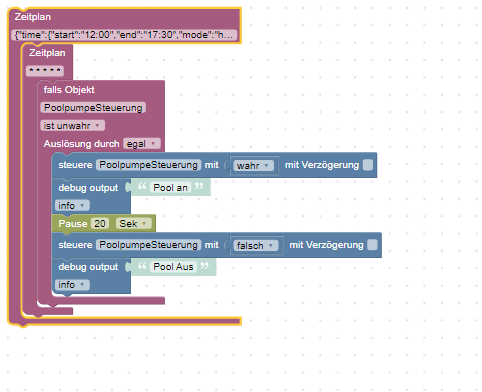Select the outer Zeitplan block header
Image resolution: width=482 pixels, height=392 pixels.
pos(33,17)
